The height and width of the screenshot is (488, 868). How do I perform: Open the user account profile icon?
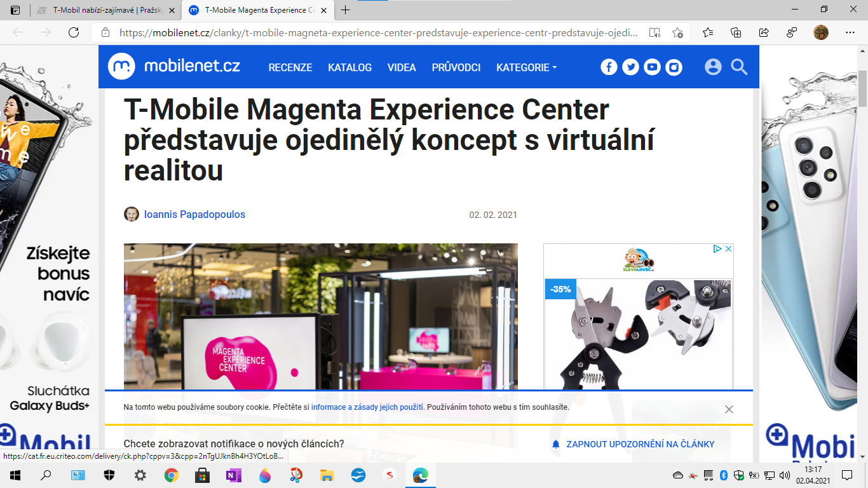pyautogui.click(x=713, y=67)
